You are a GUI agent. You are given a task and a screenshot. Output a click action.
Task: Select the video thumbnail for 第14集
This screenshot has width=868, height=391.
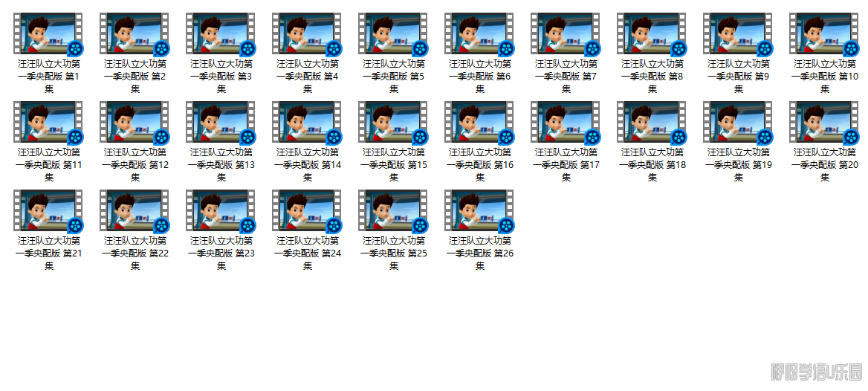pyautogui.click(x=308, y=122)
